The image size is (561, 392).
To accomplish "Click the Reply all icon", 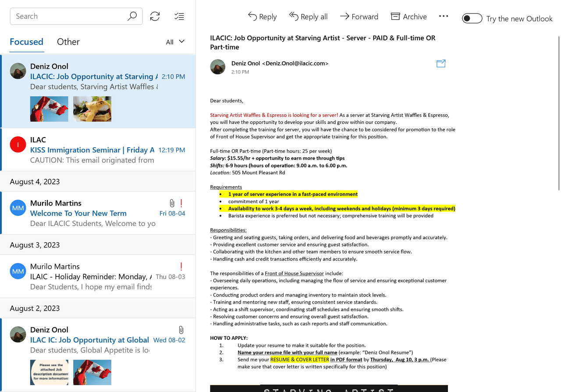I will 294,16.
